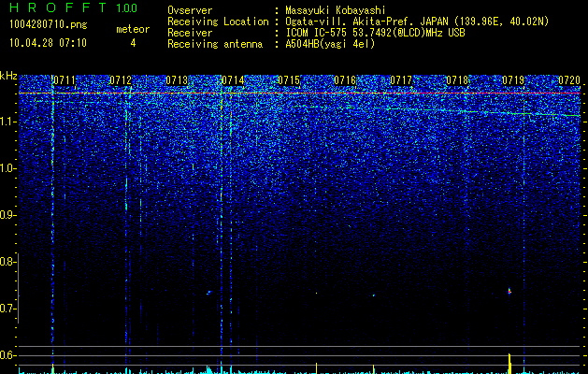Click the 0719 time marker
Image resolution: width=588 pixels, height=374 pixels.
513,80
